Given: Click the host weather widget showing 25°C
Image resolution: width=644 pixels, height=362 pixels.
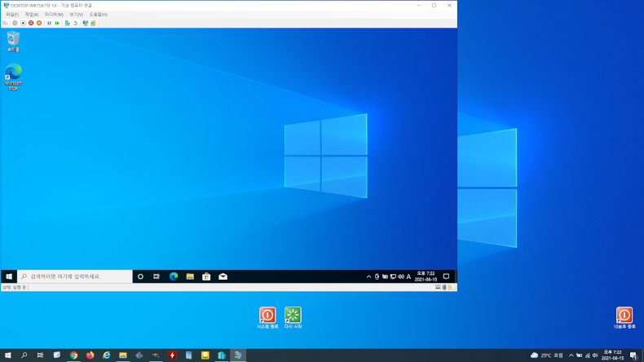Looking at the screenshot, I should point(547,355).
